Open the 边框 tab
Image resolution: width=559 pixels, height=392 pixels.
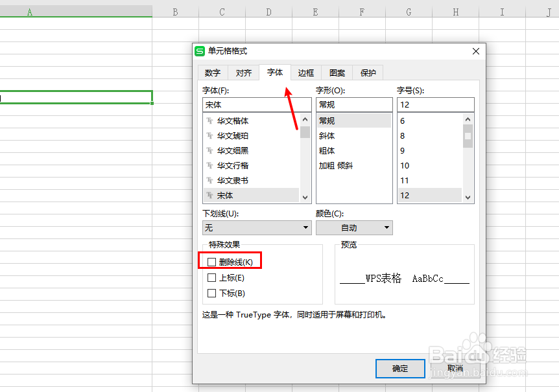[x=306, y=73]
